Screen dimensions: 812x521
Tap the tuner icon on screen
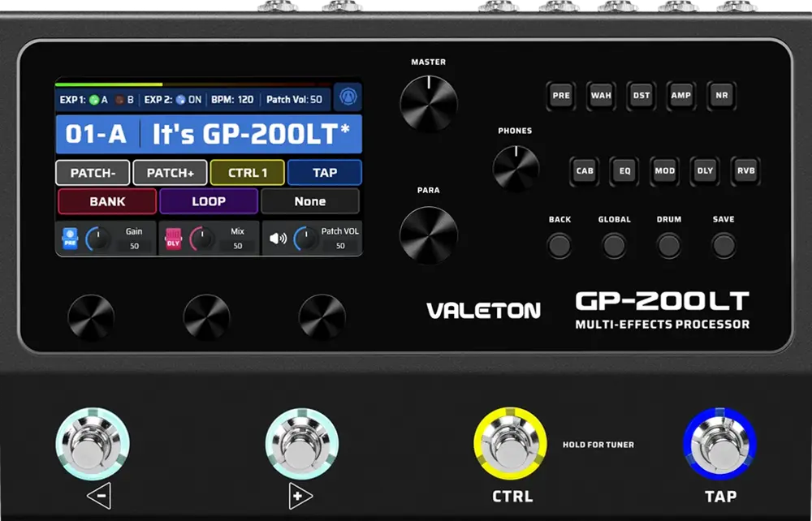tap(348, 97)
